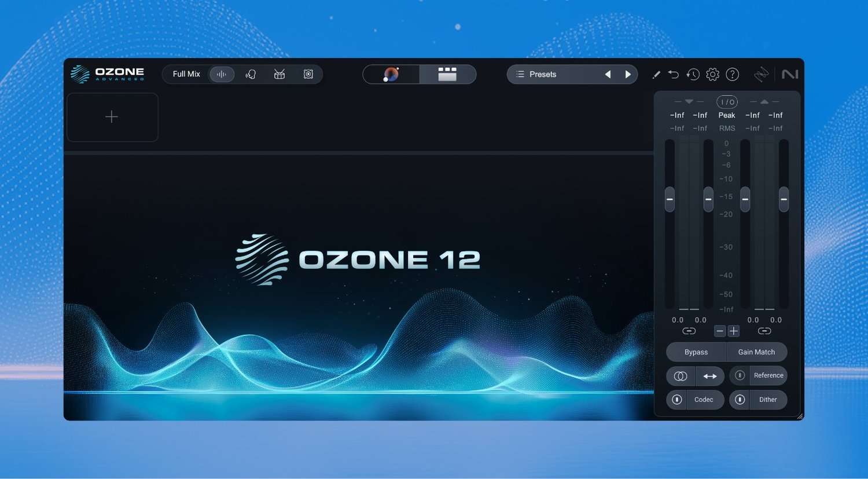Select the bass speaker stem focus icon
The image size is (868, 479).
[x=308, y=74]
